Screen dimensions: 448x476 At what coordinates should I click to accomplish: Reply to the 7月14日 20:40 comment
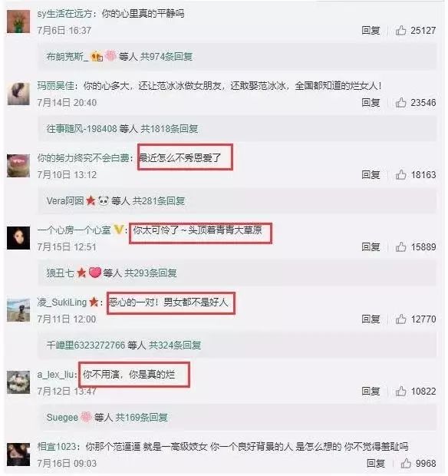tap(371, 103)
